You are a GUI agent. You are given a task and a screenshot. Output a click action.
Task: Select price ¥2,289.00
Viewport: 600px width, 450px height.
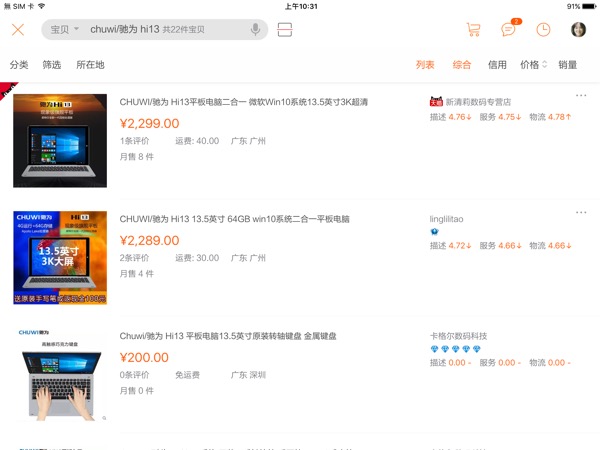point(149,241)
